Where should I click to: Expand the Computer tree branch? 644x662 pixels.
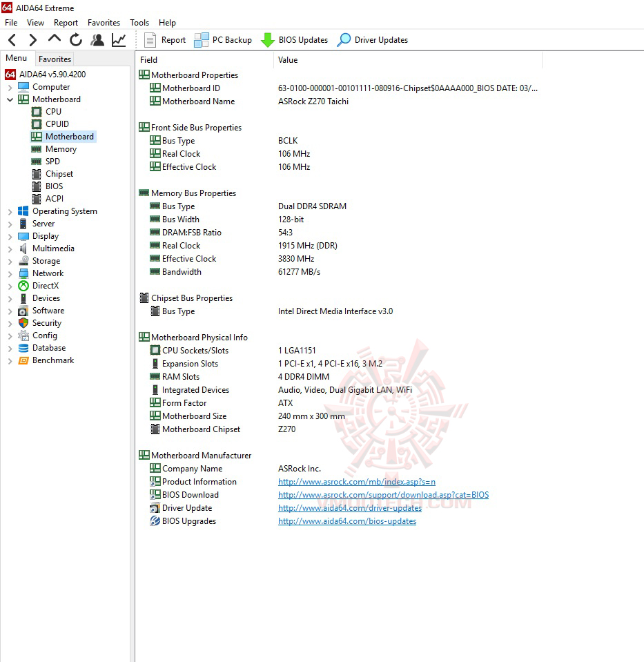pyautogui.click(x=10, y=88)
